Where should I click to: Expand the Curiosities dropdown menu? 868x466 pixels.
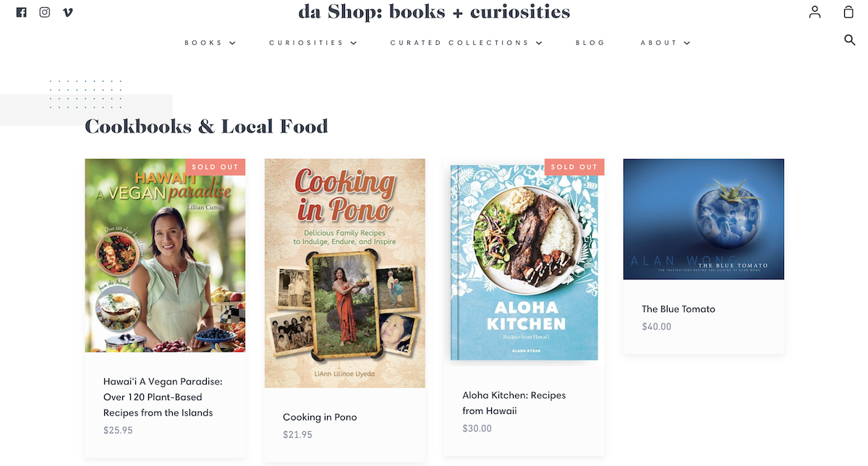(312, 43)
